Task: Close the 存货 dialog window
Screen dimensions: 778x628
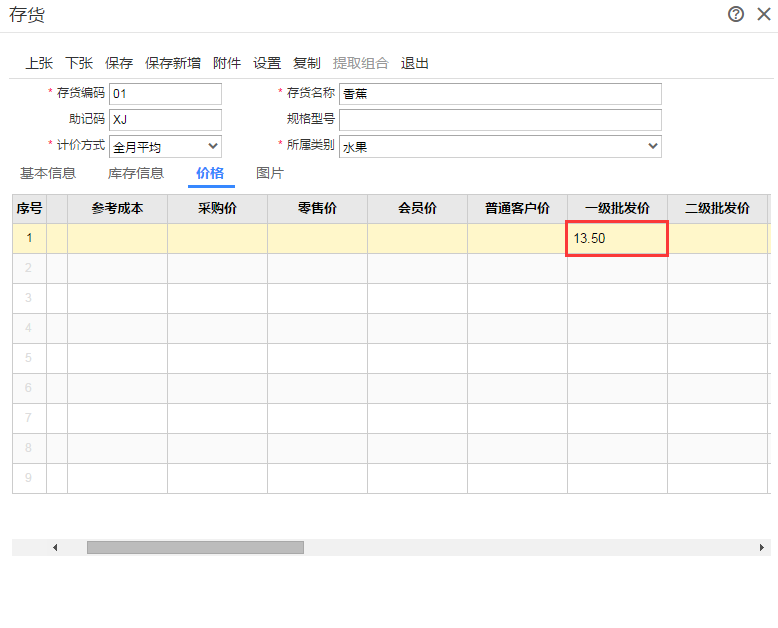Action: [764, 14]
